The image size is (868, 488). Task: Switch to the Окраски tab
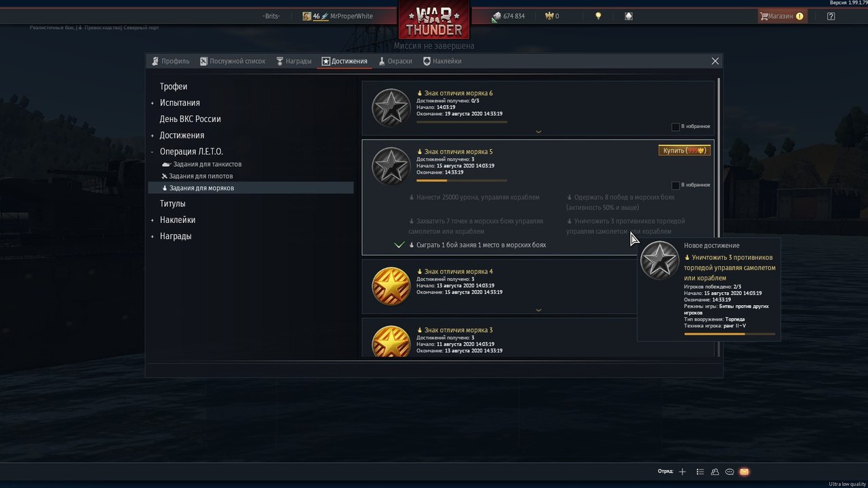[x=395, y=61]
